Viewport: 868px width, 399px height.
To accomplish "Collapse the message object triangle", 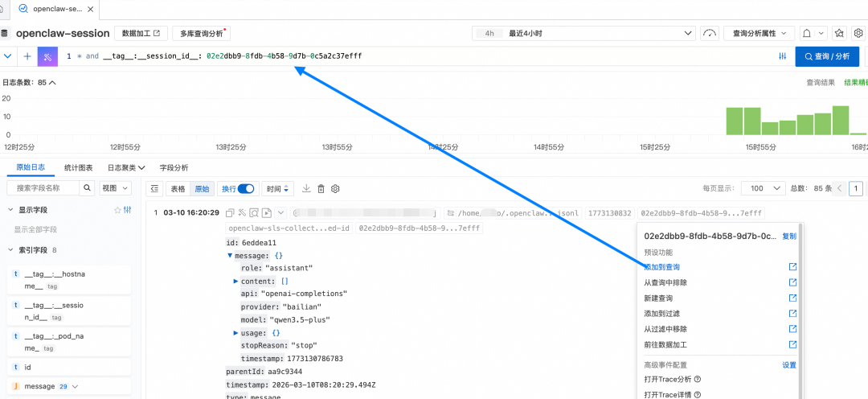I will tap(230, 256).
